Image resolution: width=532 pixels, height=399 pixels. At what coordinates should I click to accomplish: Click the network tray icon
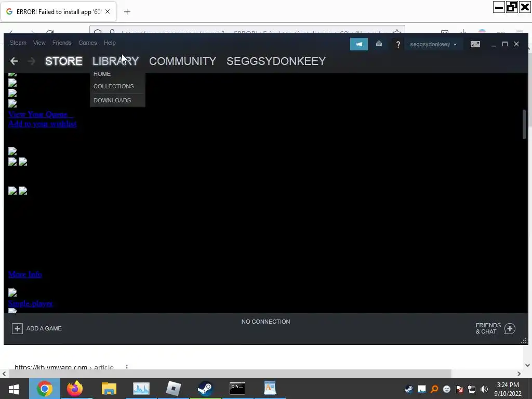point(472,389)
